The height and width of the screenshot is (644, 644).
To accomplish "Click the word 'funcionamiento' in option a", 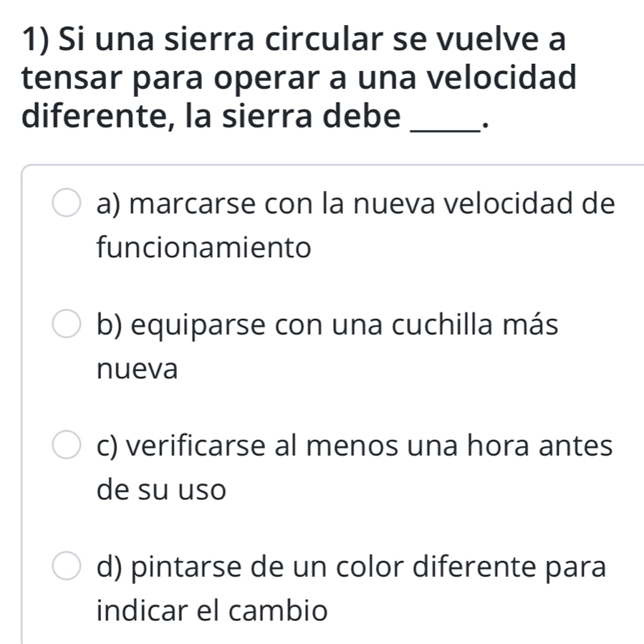I will coord(203,247).
